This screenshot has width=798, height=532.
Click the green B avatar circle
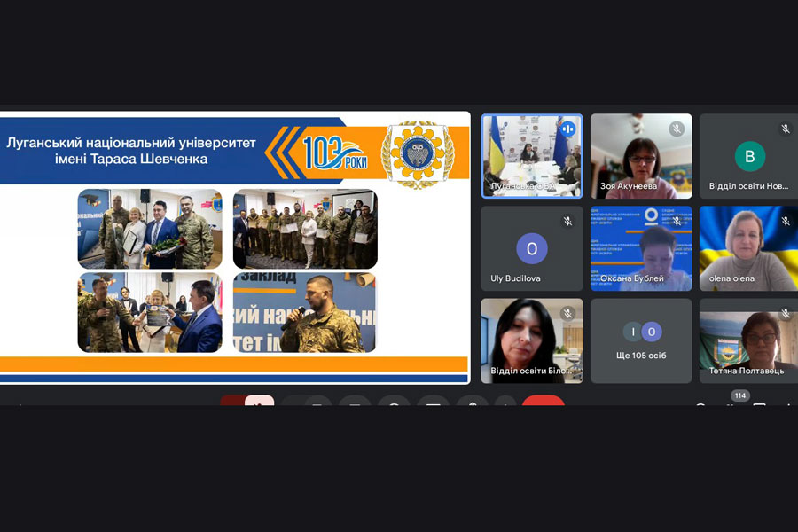[x=750, y=156]
